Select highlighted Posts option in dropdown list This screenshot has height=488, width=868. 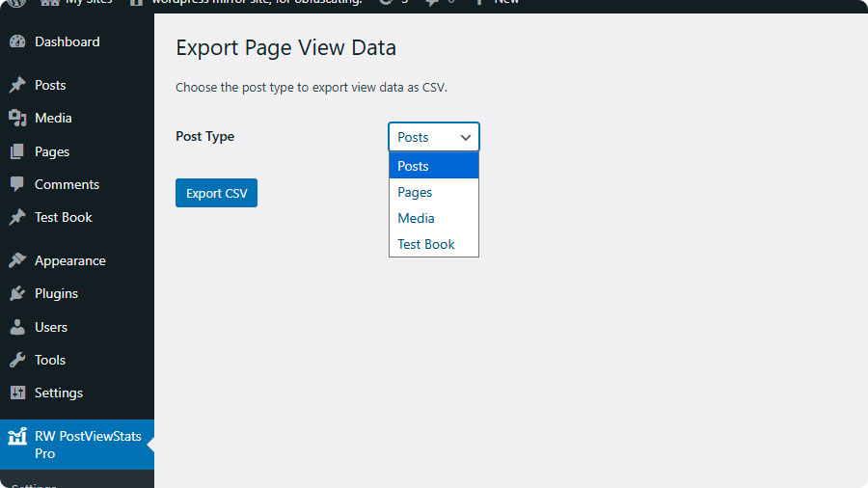(414, 166)
